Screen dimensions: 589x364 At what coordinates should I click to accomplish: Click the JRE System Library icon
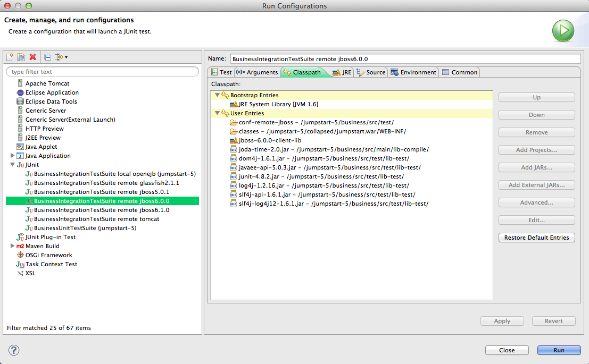[234, 104]
